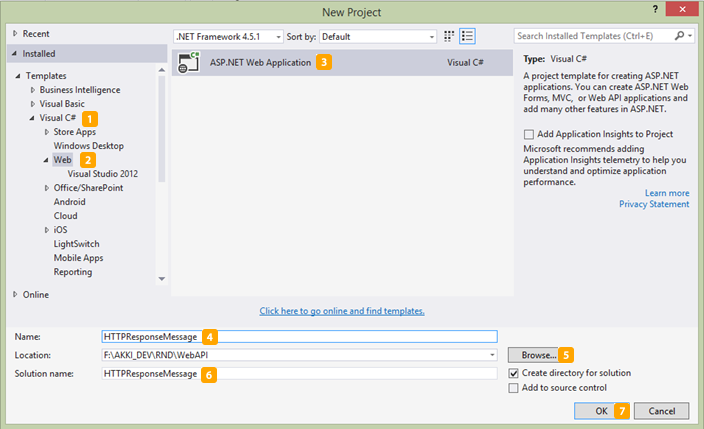Click the ASP.NET Web Application template icon

click(x=189, y=62)
